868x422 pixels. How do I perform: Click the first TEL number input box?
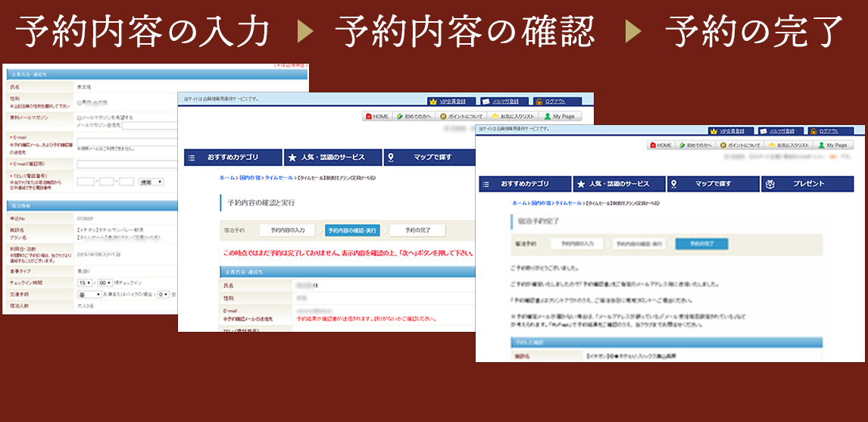pos(85,182)
